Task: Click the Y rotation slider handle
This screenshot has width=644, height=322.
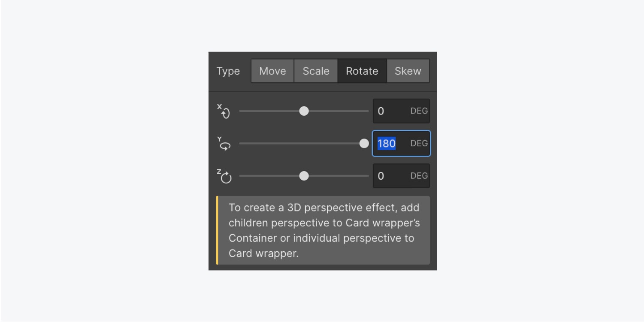Action: click(364, 144)
